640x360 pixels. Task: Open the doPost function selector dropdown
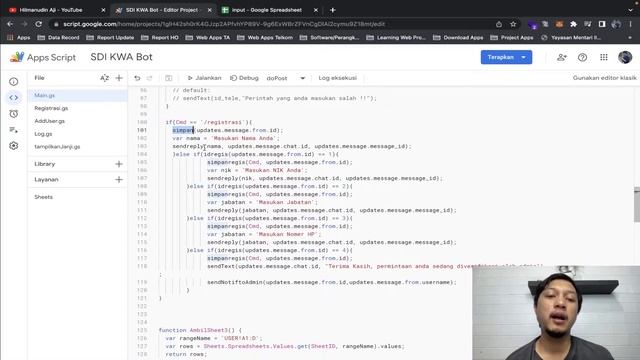[285, 78]
